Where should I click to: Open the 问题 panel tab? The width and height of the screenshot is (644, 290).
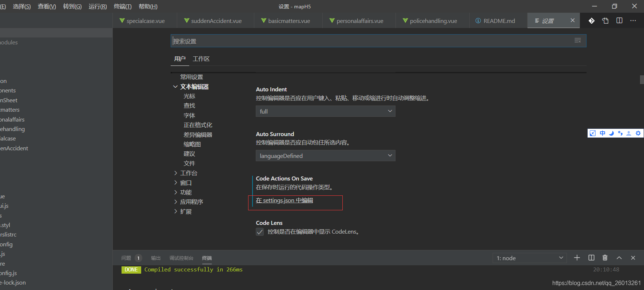126,258
